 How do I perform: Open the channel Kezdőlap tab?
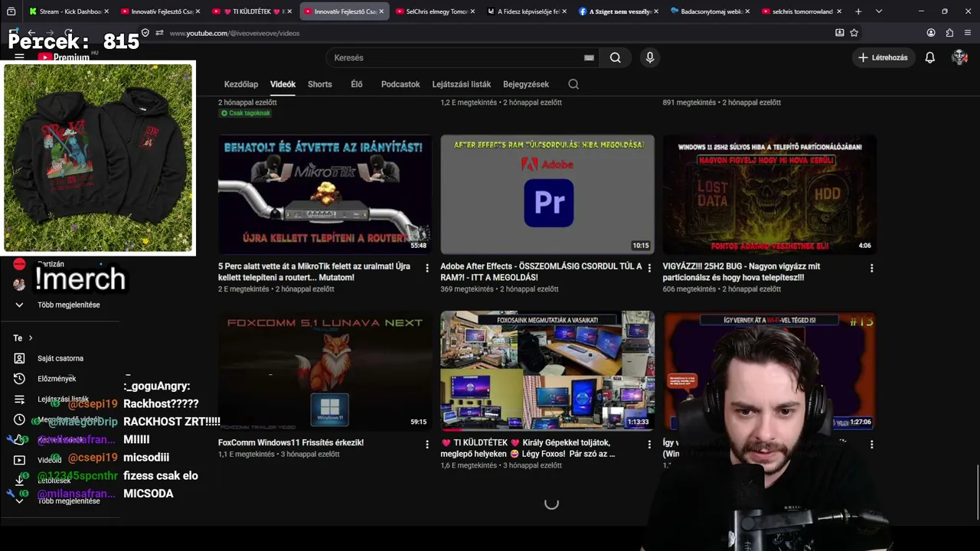pyautogui.click(x=241, y=84)
